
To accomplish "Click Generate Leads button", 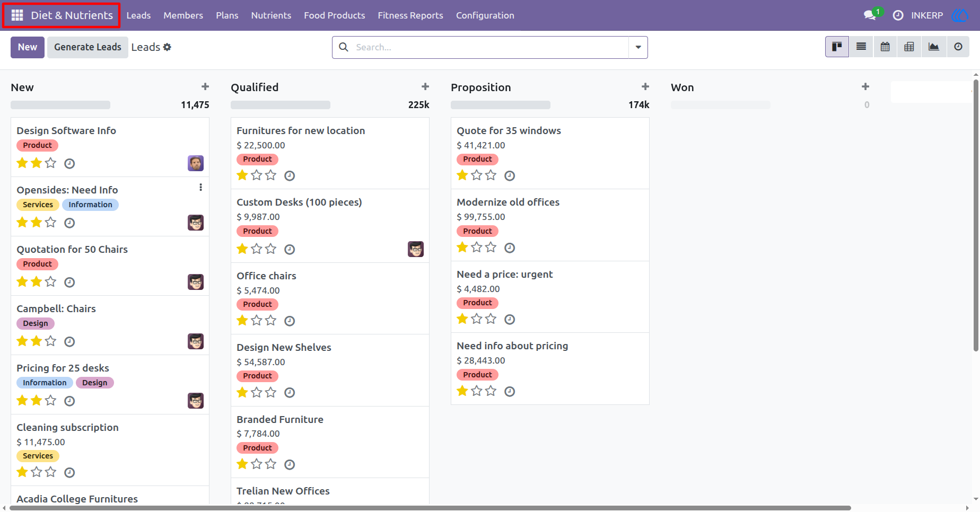I will (x=87, y=47).
